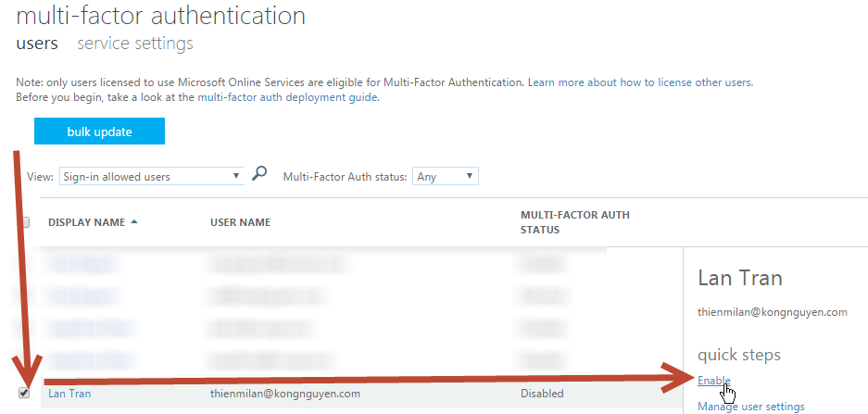
Task: Open the View dropdown
Action: coord(152,177)
